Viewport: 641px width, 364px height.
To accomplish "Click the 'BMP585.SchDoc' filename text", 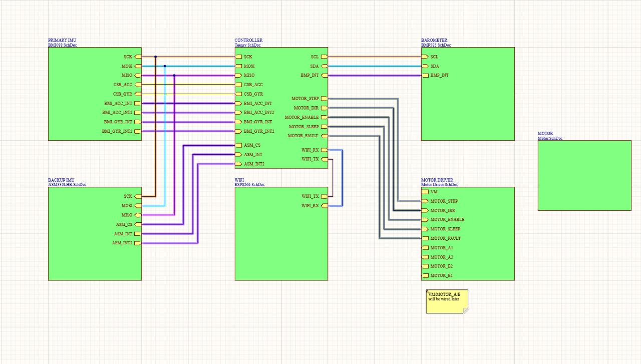I will [x=436, y=45].
